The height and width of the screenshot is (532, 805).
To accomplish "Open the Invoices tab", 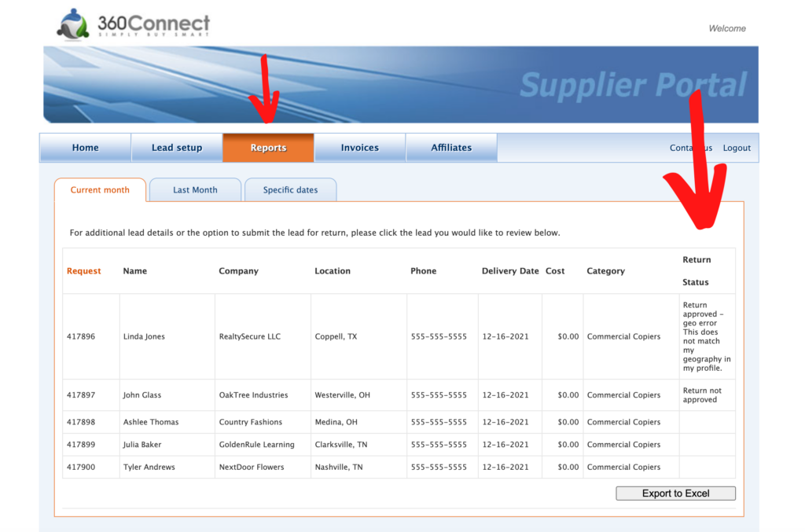I will coord(359,148).
